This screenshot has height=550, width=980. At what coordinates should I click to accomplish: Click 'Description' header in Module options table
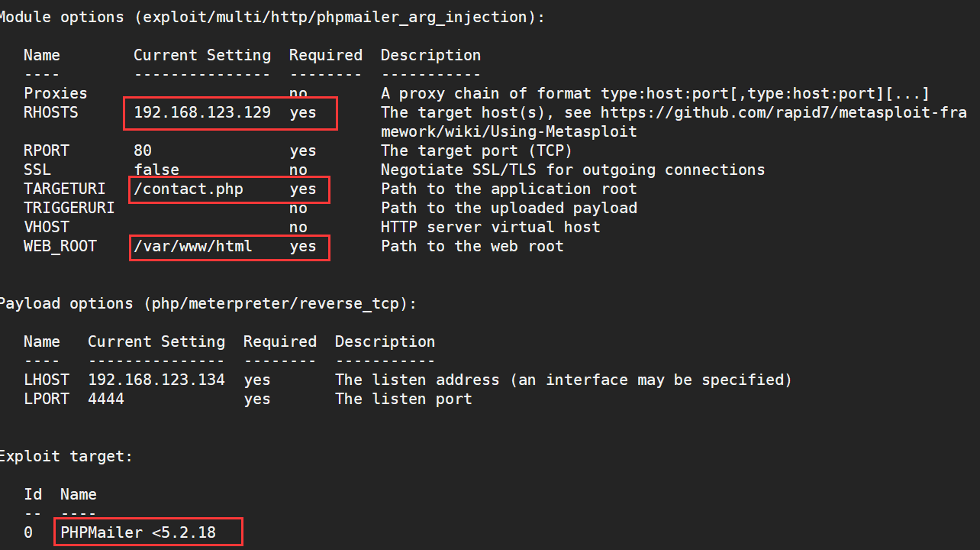(431, 55)
